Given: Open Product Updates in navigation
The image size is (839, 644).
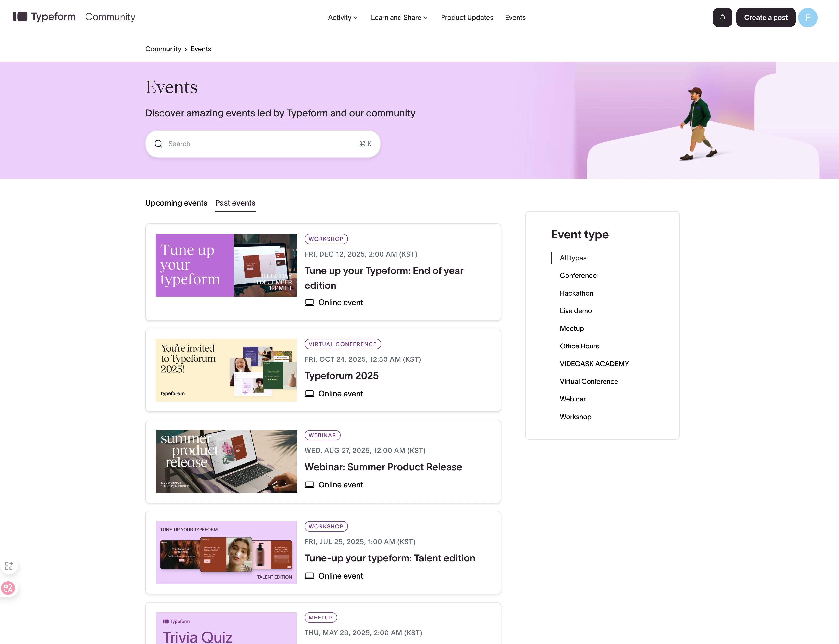Looking at the screenshot, I should click(467, 17).
